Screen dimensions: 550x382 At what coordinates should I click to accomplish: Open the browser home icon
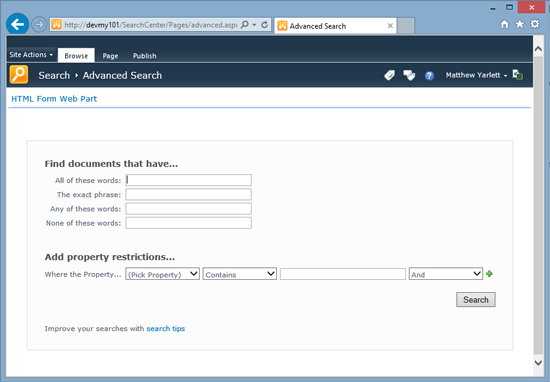[504, 24]
